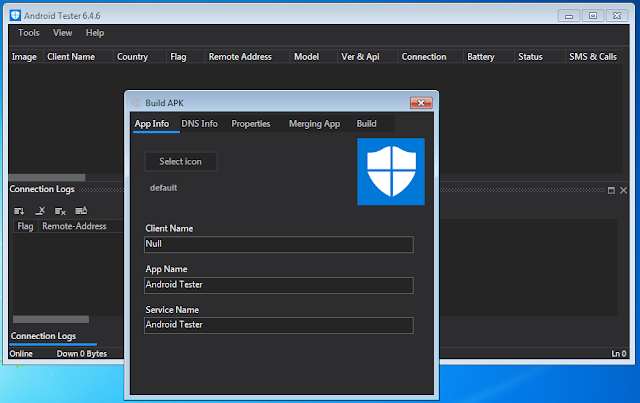Click the Android Tester shield icon in title bar
640x403 pixels.
pos(15,16)
